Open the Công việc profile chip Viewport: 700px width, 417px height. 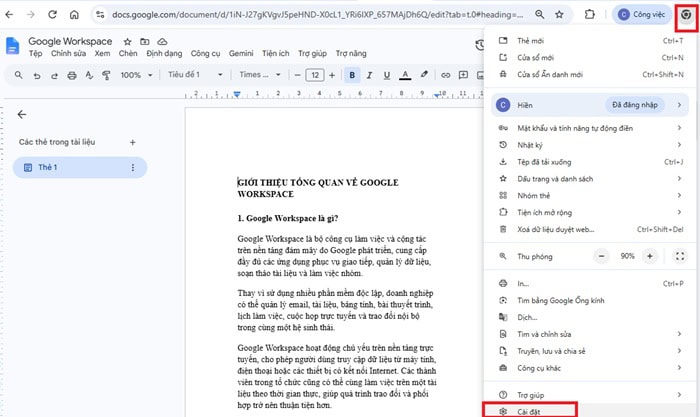coord(642,15)
